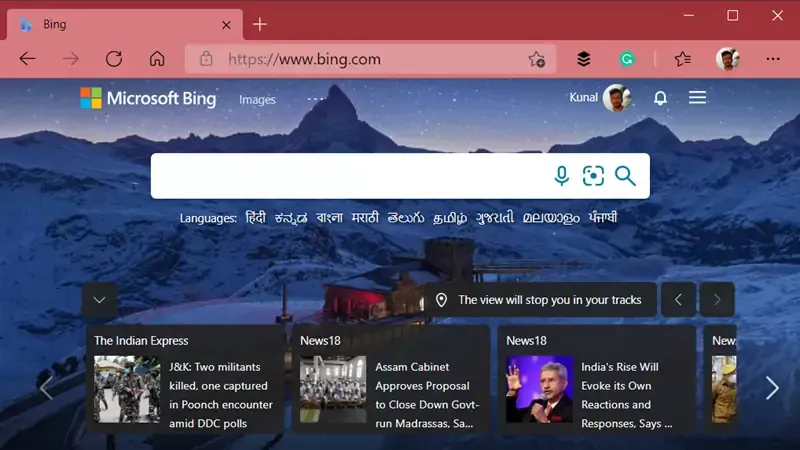The width and height of the screenshot is (800, 450).
Task: Collapse the news feed with the down chevron
Action: pyautogui.click(x=99, y=300)
